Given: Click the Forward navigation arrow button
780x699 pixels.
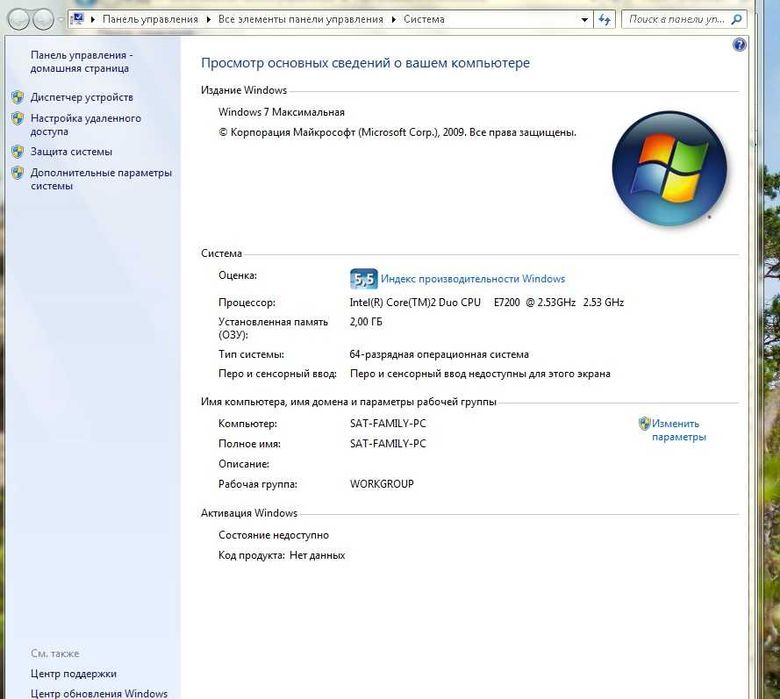Looking at the screenshot, I should [43, 19].
